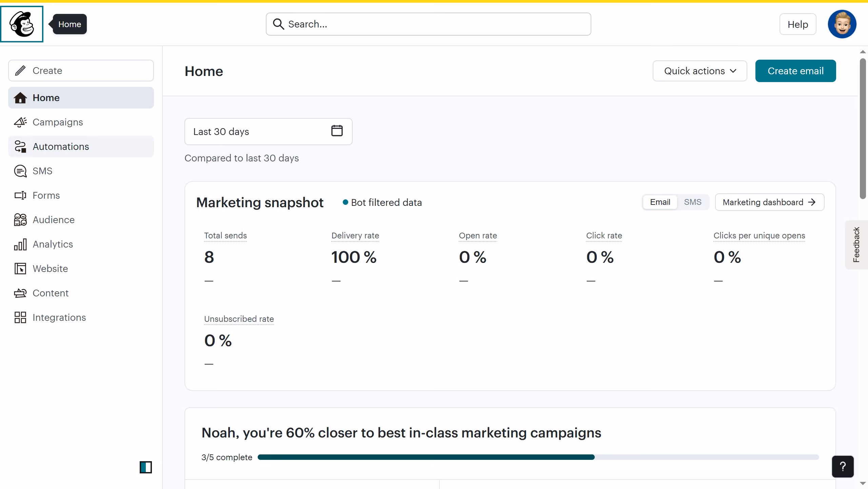Click the Automations flow icon

tap(20, 146)
